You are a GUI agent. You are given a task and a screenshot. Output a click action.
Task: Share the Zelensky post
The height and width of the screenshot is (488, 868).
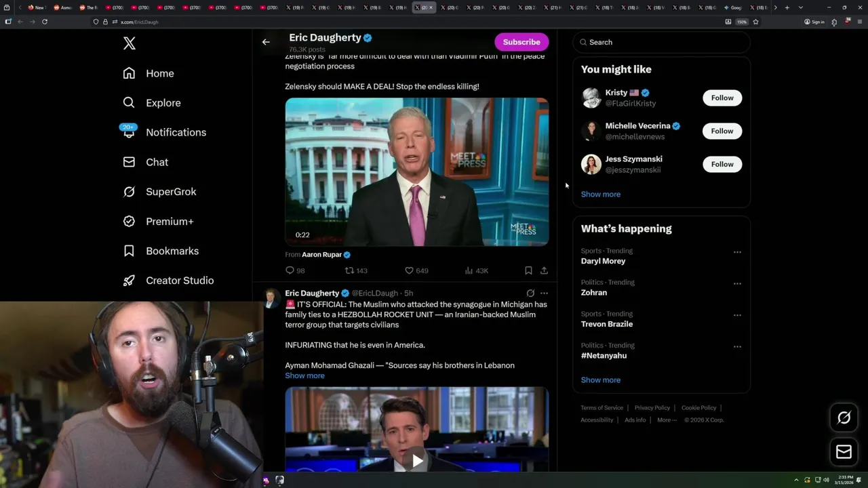[544, 270]
